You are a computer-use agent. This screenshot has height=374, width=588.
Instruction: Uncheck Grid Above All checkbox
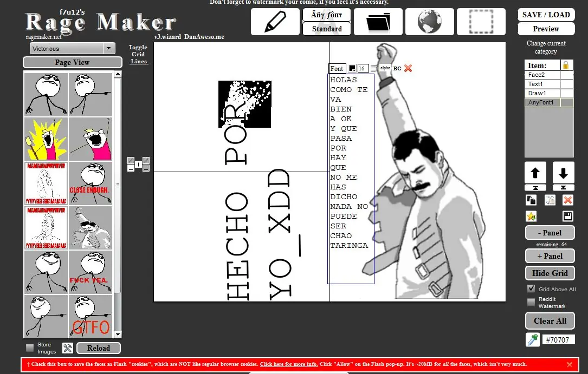click(x=531, y=288)
